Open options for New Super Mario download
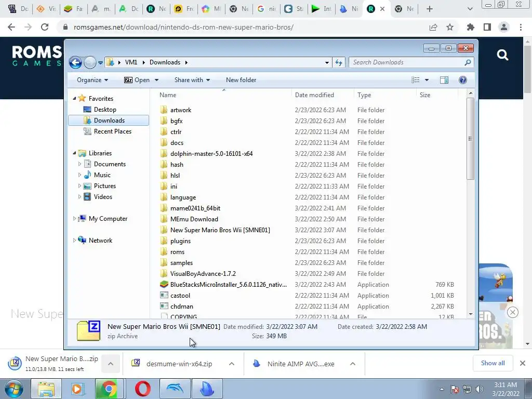 111,364
